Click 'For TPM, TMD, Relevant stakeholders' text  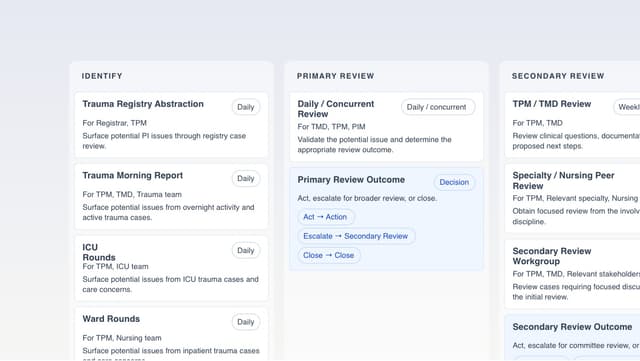(x=576, y=274)
